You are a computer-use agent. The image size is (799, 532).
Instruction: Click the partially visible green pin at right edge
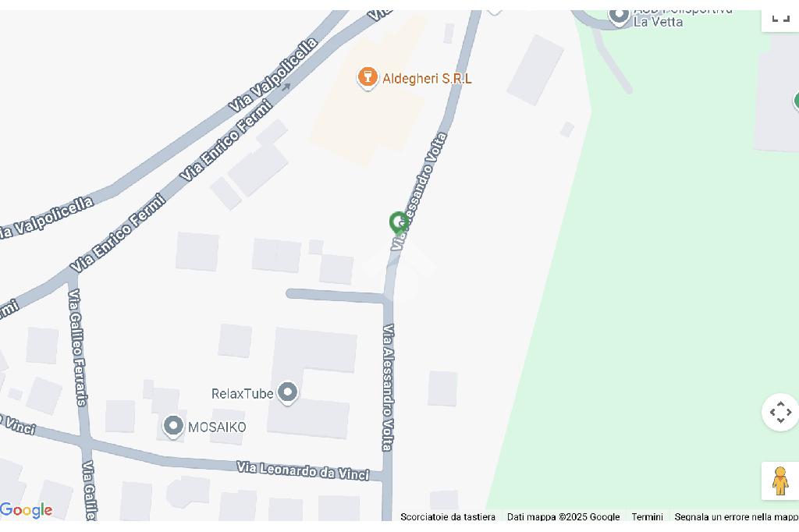coord(796,101)
